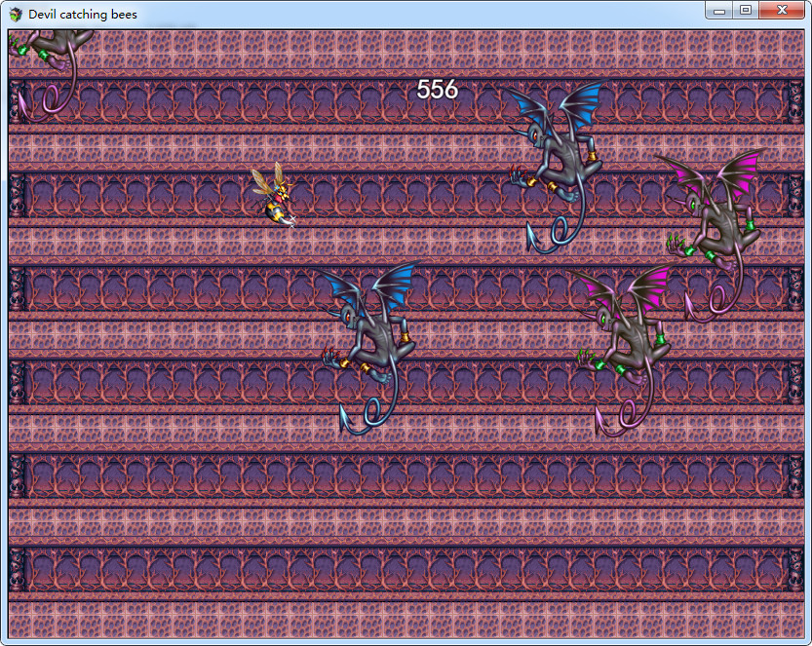812x646 pixels.
Task: Click the 'Devil catching bees' window title
Action: coord(83,15)
